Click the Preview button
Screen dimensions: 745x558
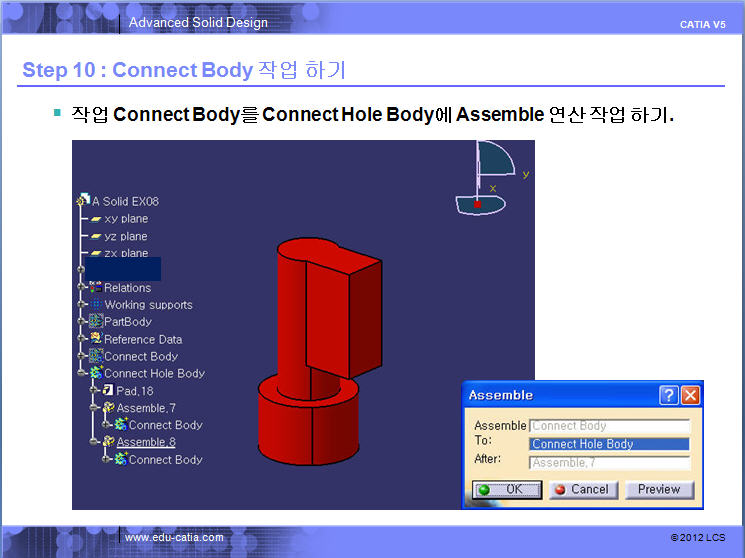click(x=659, y=490)
